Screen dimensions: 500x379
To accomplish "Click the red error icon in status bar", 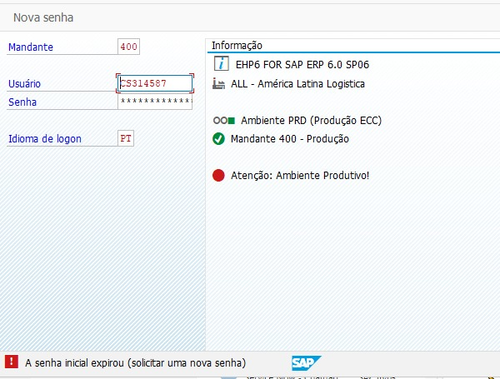I will [x=11, y=361].
